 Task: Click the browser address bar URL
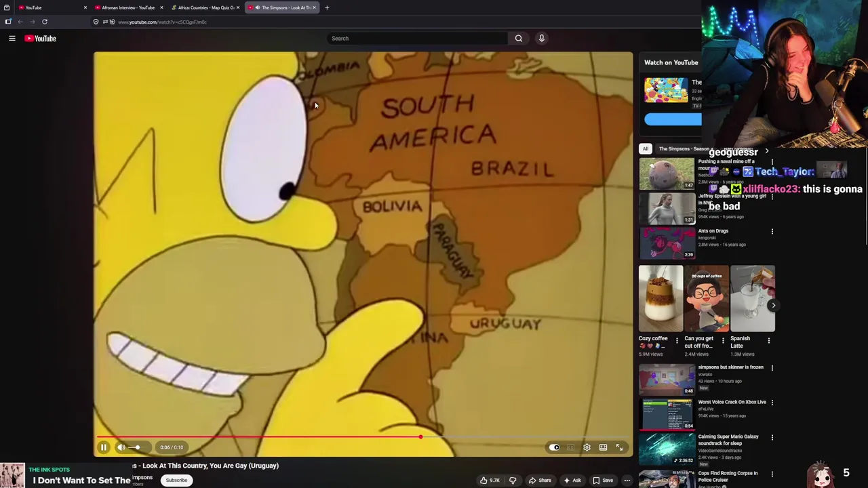tap(162, 22)
